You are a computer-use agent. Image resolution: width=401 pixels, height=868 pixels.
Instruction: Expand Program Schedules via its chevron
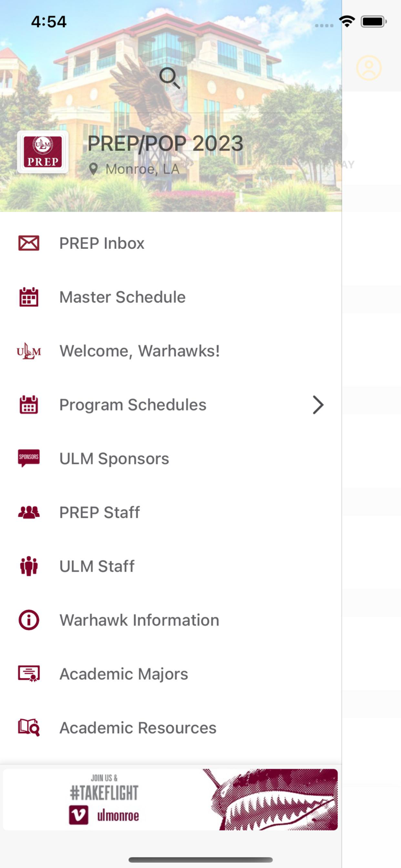click(318, 404)
